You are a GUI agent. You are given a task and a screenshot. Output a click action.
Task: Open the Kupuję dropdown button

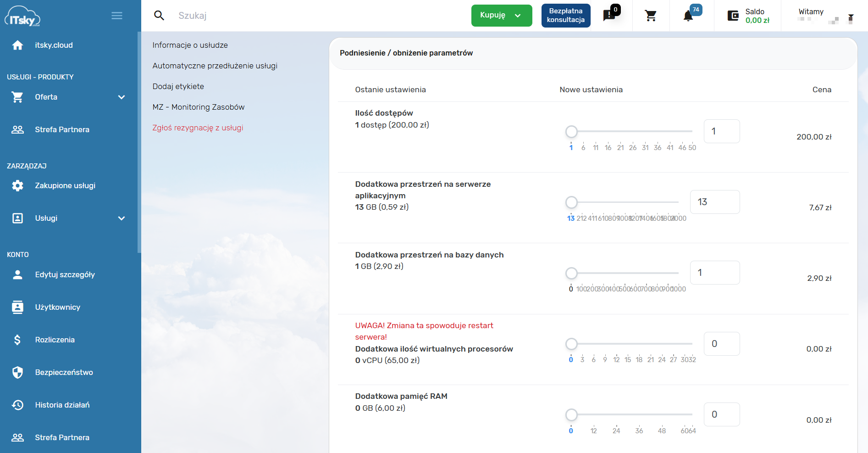[502, 16]
